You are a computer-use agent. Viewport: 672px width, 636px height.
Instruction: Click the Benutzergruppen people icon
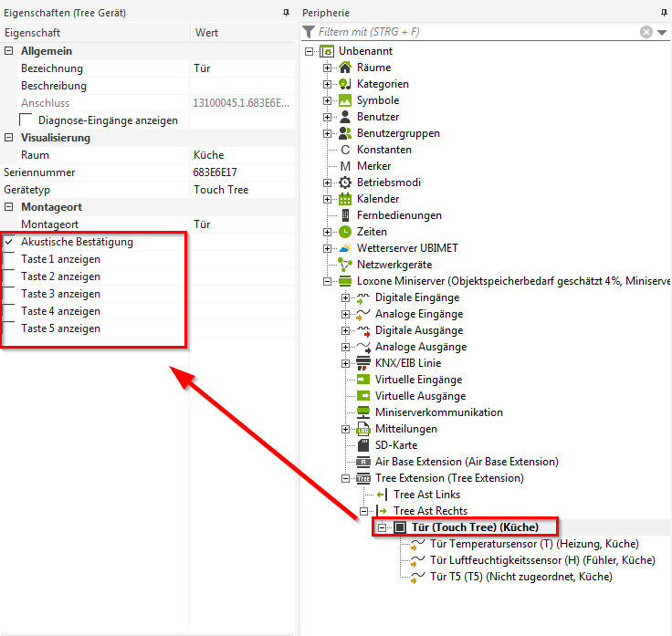click(x=345, y=133)
